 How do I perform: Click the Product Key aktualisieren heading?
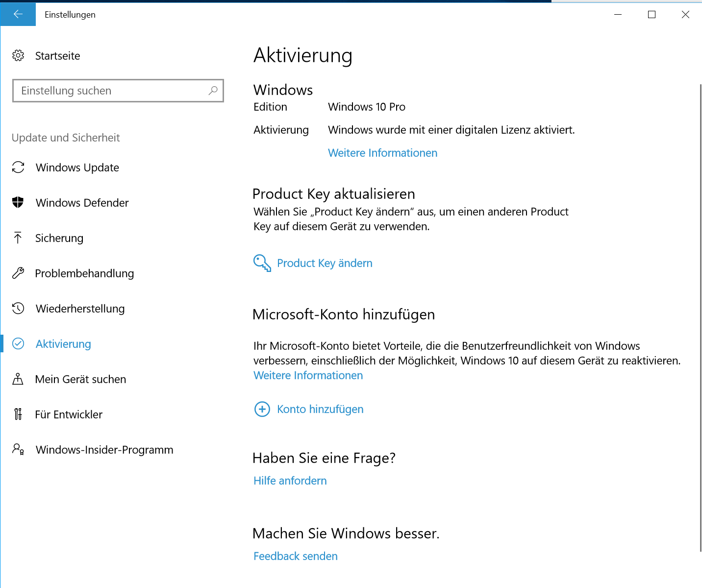click(334, 194)
